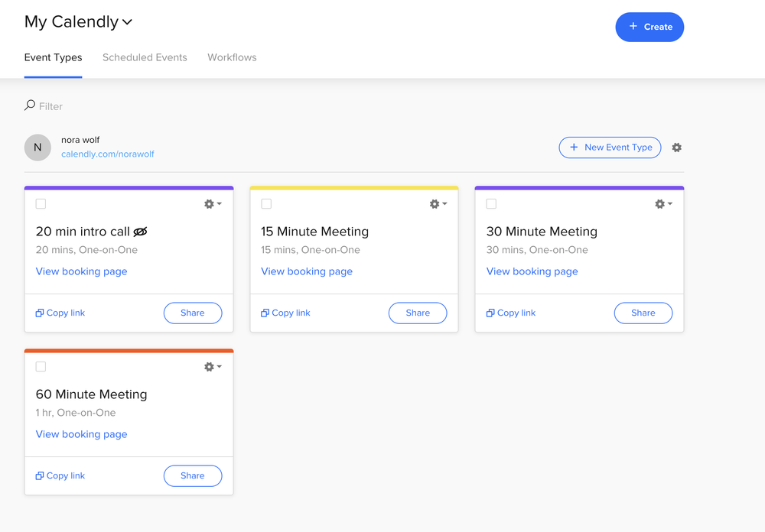This screenshot has height=532, width=765.
Task: Click the 15 Minute Meeting title
Action: click(314, 232)
